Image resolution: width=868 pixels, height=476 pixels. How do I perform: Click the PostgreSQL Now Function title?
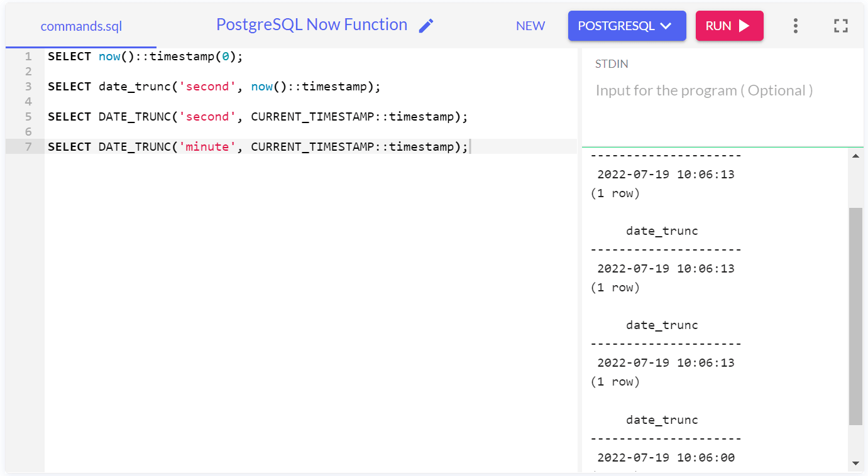coord(312,24)
